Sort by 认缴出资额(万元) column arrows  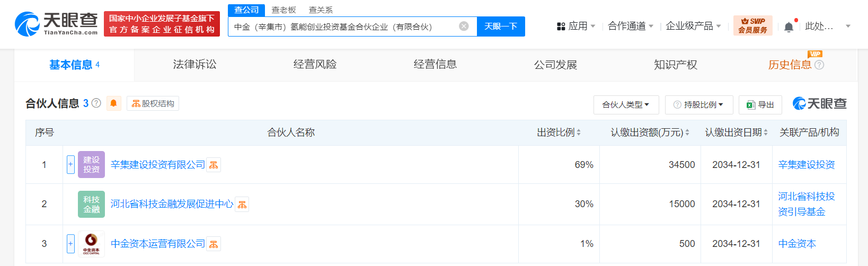coord(687,132)
